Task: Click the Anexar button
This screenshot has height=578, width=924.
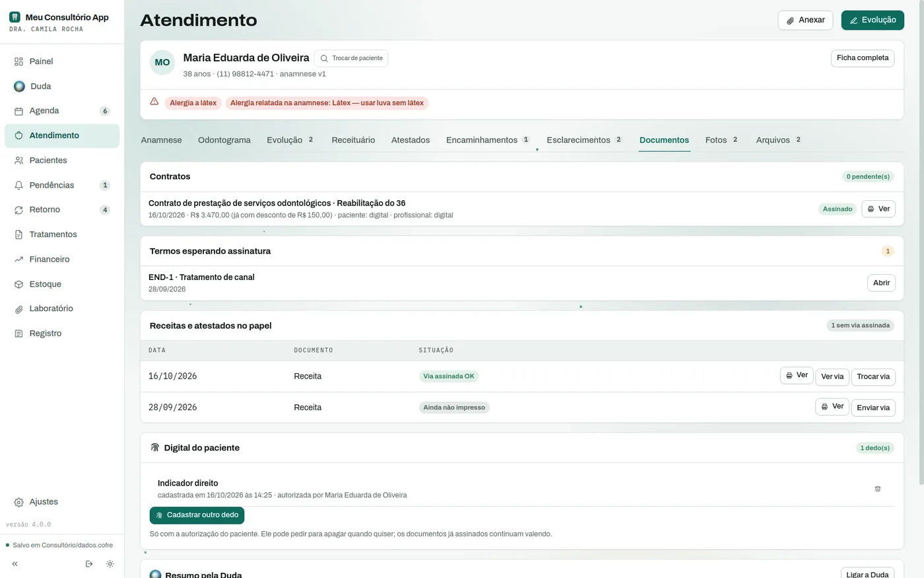Action: click(x=805, y=20)
